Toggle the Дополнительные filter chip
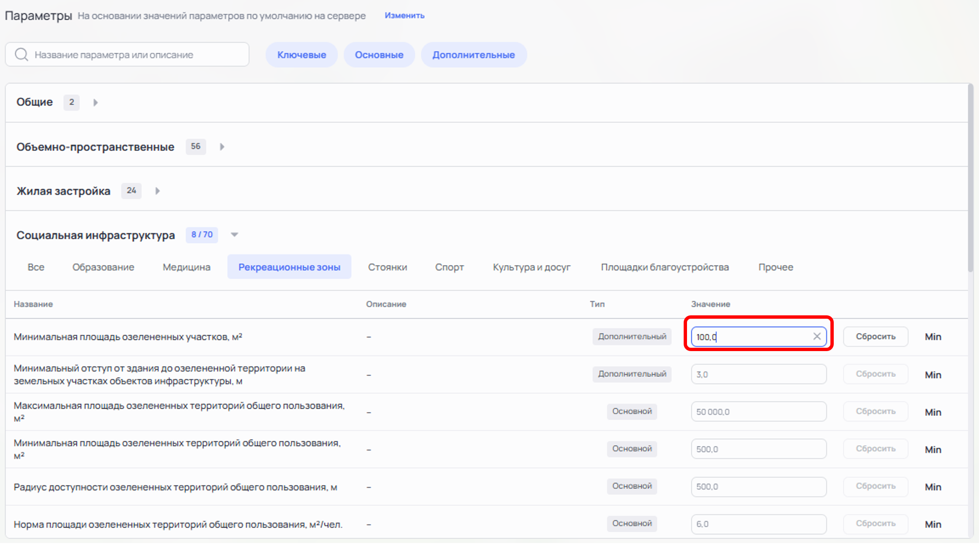Screen dimensions: 980x544 point(473,55)
